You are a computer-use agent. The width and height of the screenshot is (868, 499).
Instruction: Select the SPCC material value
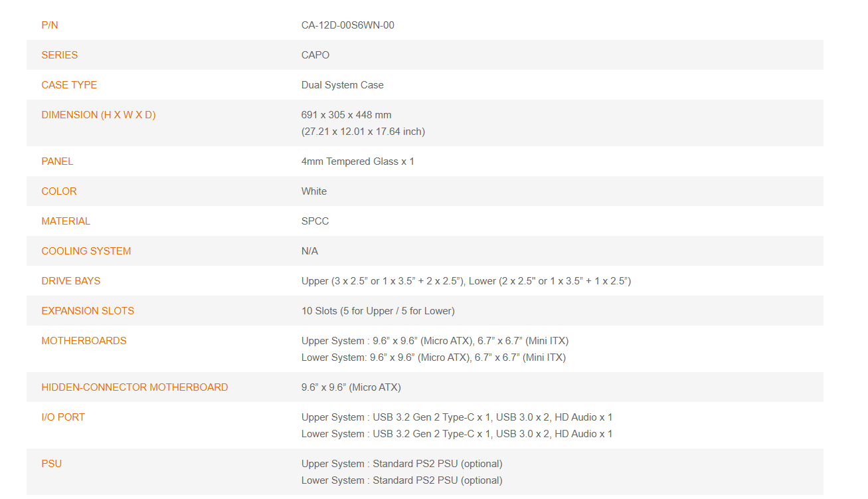coord(315,221)
